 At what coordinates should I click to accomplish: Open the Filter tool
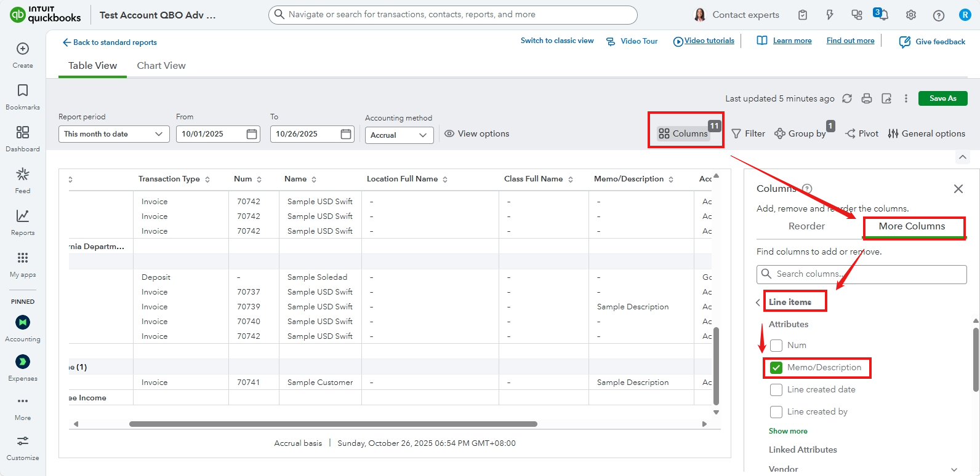[x=748, y=133]
